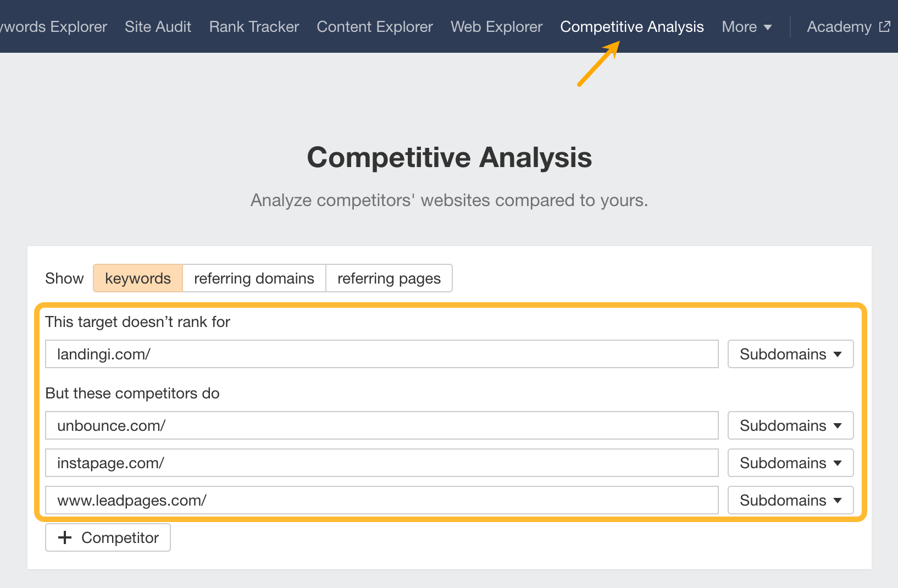Click the plus icon on Competitor button
Viewport: 898px width, 588px height.
65,537
